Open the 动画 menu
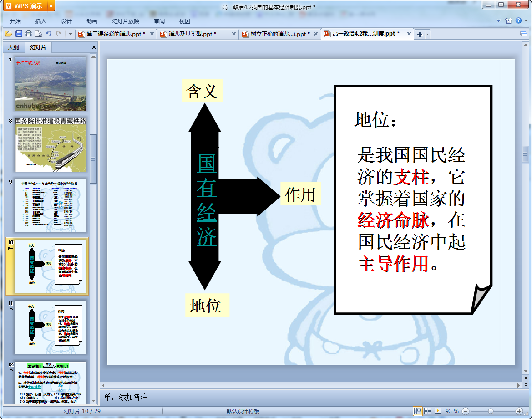 [x=91, y=21]
